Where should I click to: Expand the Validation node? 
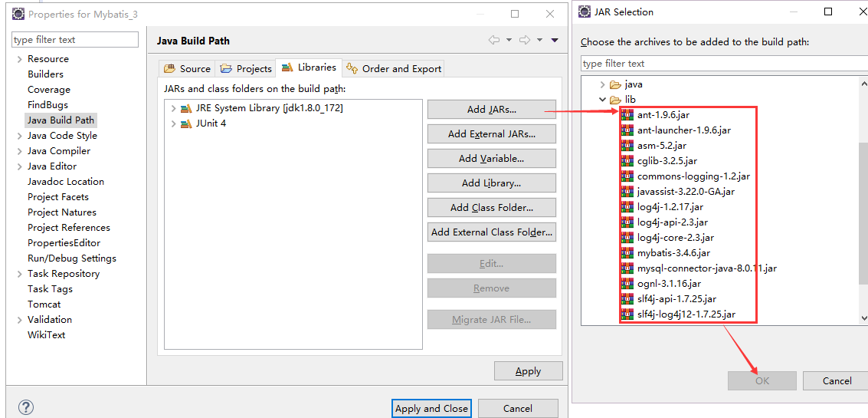tap(20, 320)
